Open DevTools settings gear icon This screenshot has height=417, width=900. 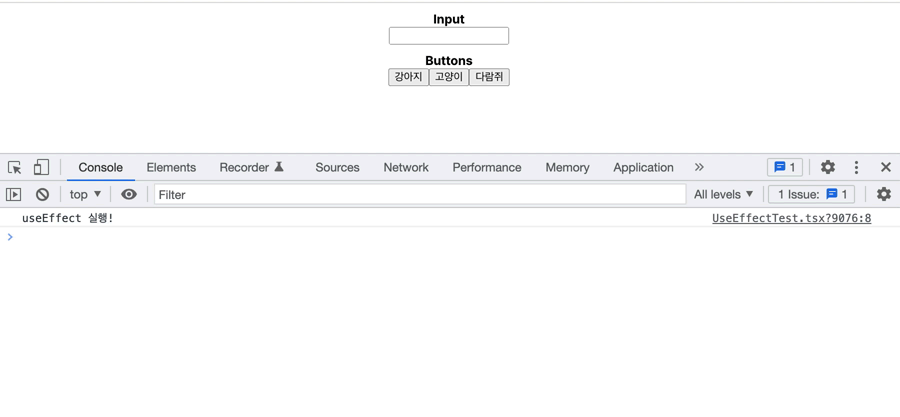[828, 168]
